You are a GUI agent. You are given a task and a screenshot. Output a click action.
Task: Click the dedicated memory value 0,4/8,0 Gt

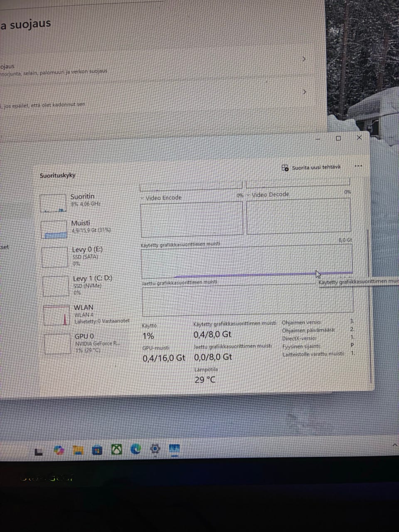(212, 334)
